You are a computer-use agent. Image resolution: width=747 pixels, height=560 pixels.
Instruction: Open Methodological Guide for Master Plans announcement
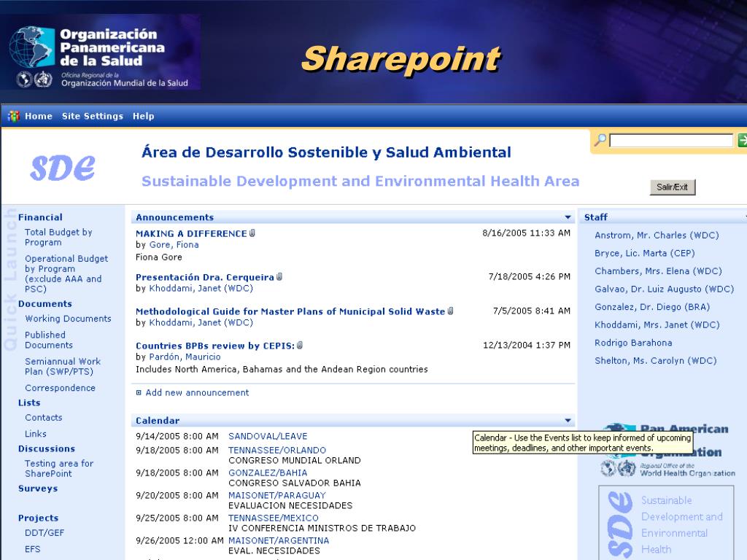click(290, 312)
